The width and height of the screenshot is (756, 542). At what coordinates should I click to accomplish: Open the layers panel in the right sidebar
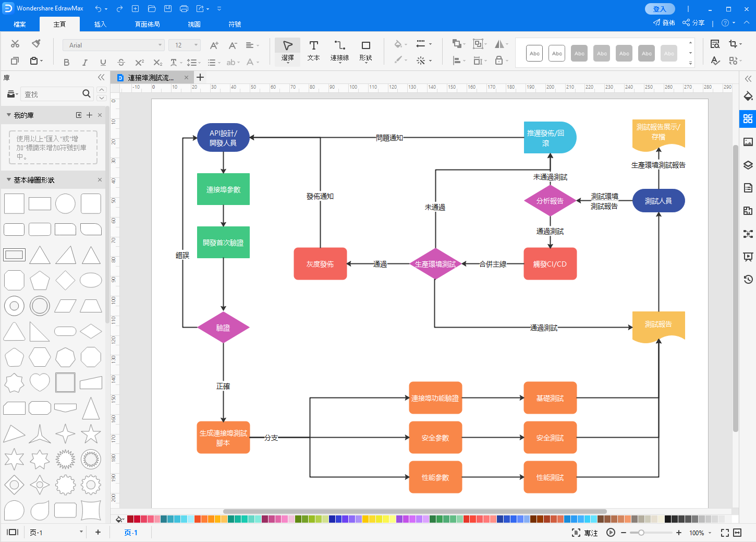tap(748, 165)
